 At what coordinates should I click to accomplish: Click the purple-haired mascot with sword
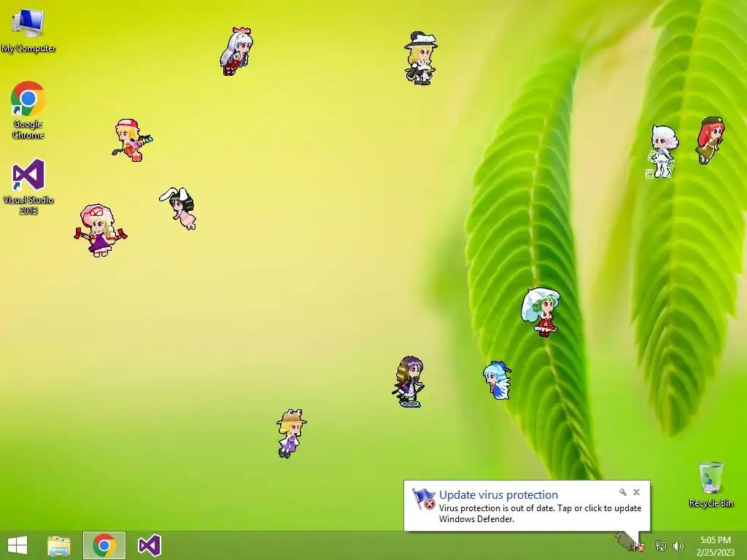[x=409, y=381]
